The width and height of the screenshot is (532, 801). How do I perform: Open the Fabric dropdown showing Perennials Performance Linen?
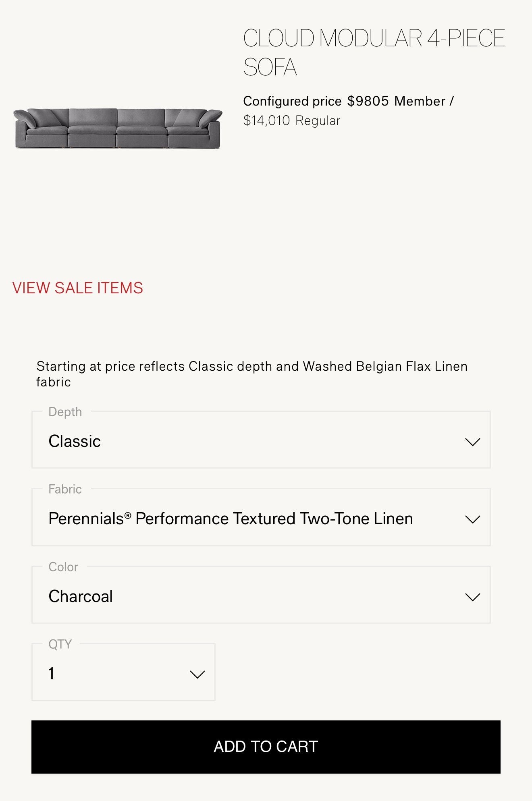[261, 517]
